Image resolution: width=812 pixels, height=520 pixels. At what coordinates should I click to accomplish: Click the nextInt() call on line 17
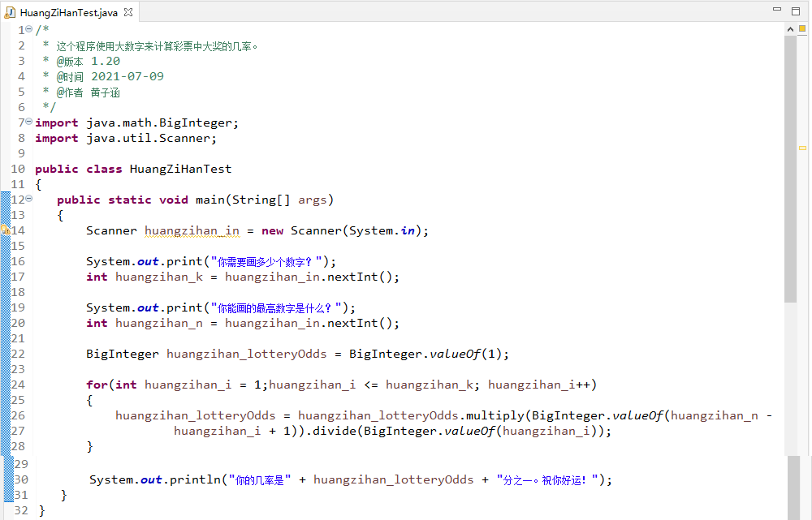click(x=360, y=277)
